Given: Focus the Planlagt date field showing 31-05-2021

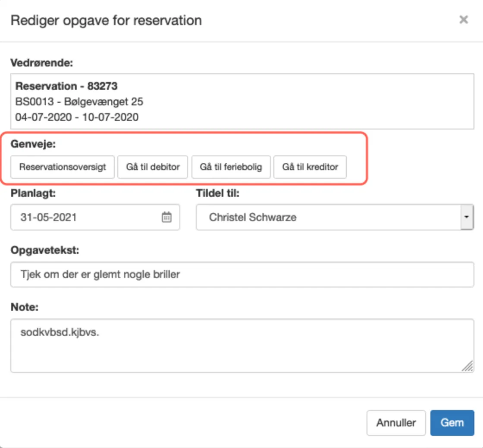Looking at the screenshot, I should pos(86,217).
